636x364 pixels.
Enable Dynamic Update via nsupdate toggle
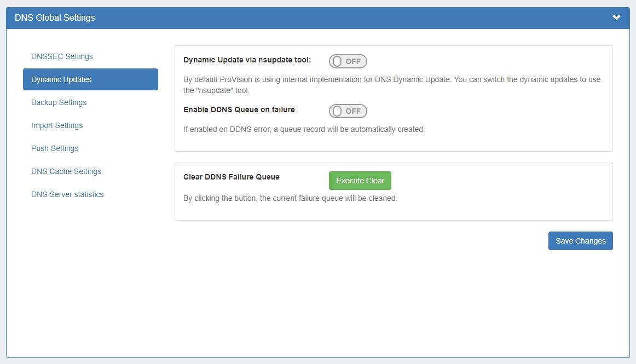(348, 61)
